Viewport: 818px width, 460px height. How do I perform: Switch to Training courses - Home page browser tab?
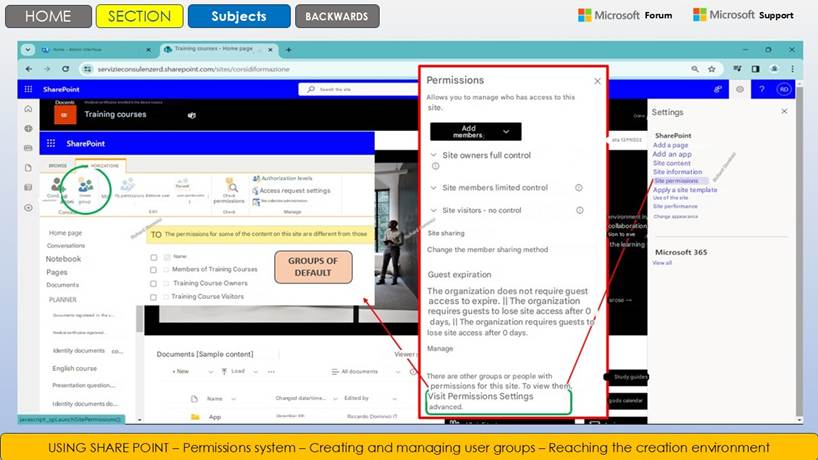[x=218, y=49]
